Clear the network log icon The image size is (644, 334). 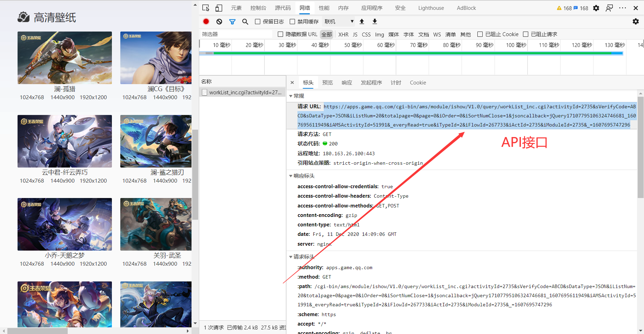point(219,21)
